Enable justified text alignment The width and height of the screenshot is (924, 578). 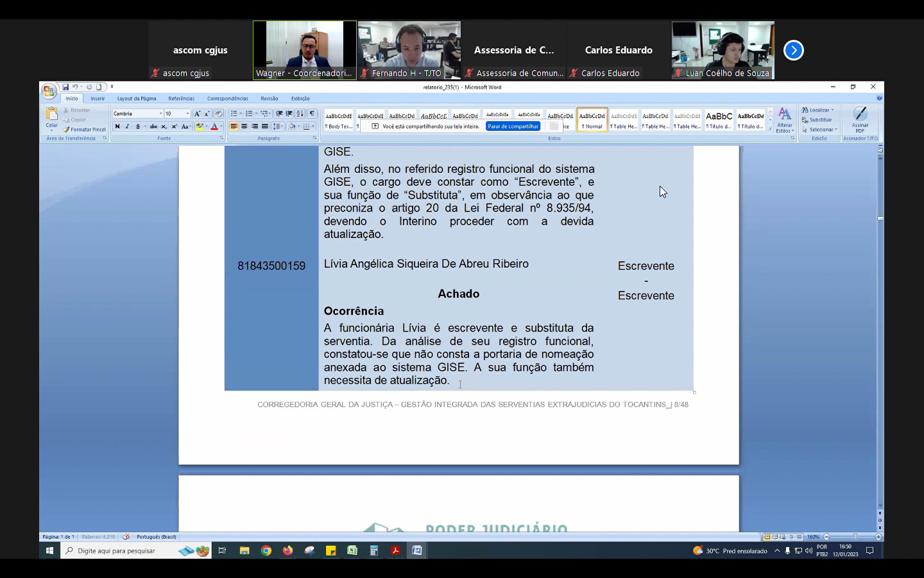(x=264, y=127)
